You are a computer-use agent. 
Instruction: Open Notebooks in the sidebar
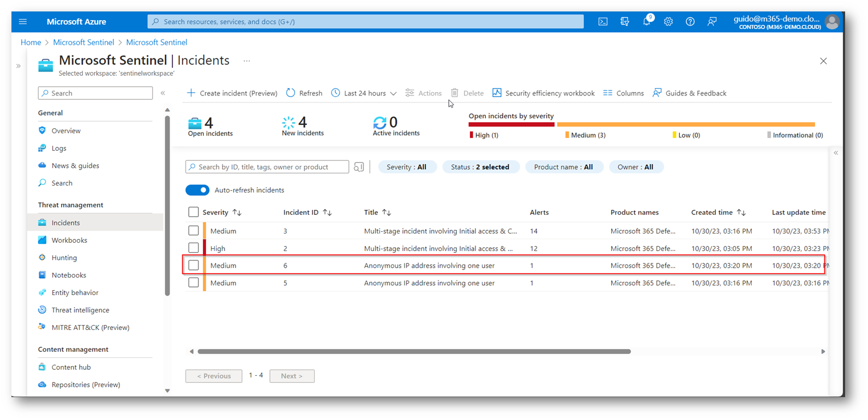pyautogui.click(x=69, y=275)
